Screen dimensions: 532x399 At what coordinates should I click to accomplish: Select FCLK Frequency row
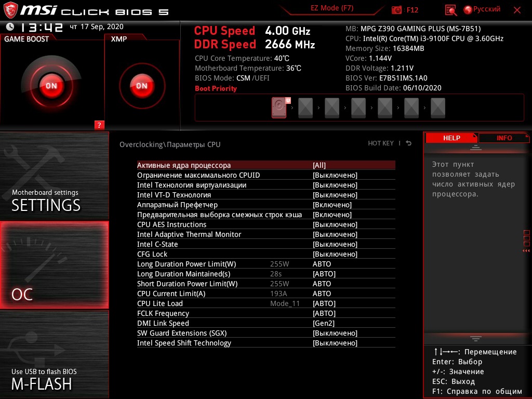266,313
